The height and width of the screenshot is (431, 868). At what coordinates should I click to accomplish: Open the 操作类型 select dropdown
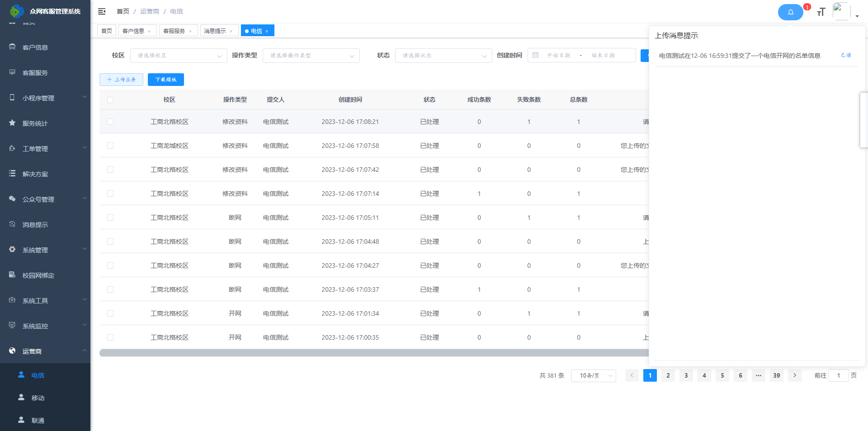coord(311,56)
